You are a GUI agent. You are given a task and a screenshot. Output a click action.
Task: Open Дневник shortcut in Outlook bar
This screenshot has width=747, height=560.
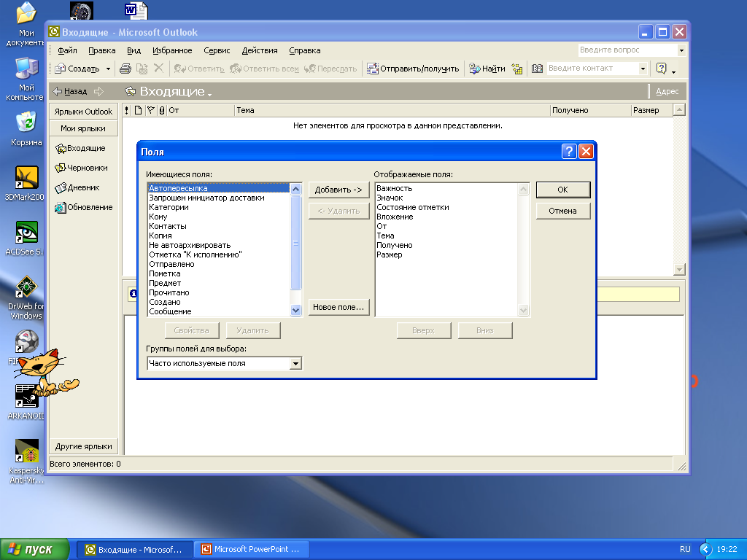click(77, 187)
